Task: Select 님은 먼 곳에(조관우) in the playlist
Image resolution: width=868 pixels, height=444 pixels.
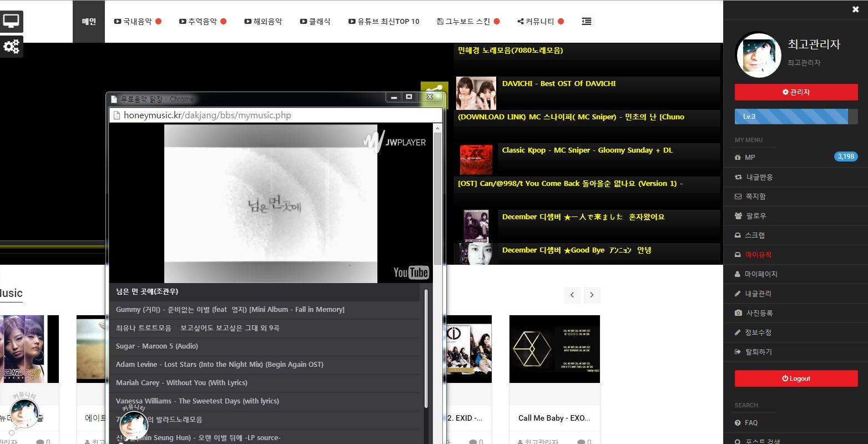Action: 147,291
